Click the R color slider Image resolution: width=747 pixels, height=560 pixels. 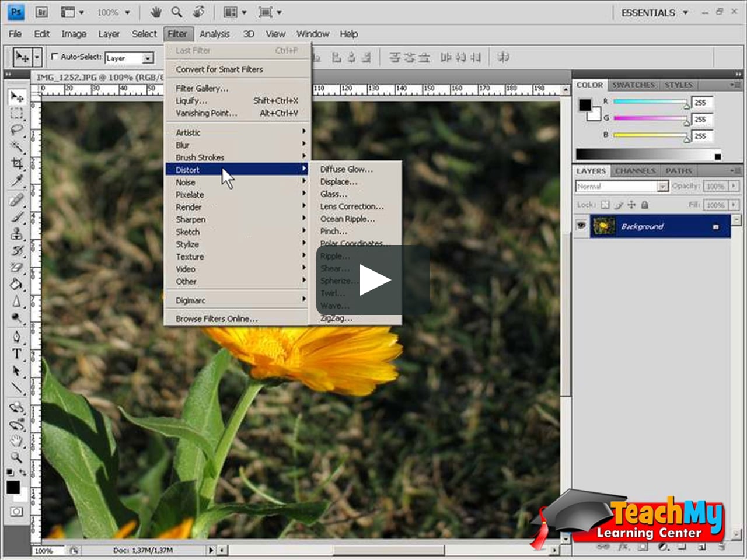651,101
